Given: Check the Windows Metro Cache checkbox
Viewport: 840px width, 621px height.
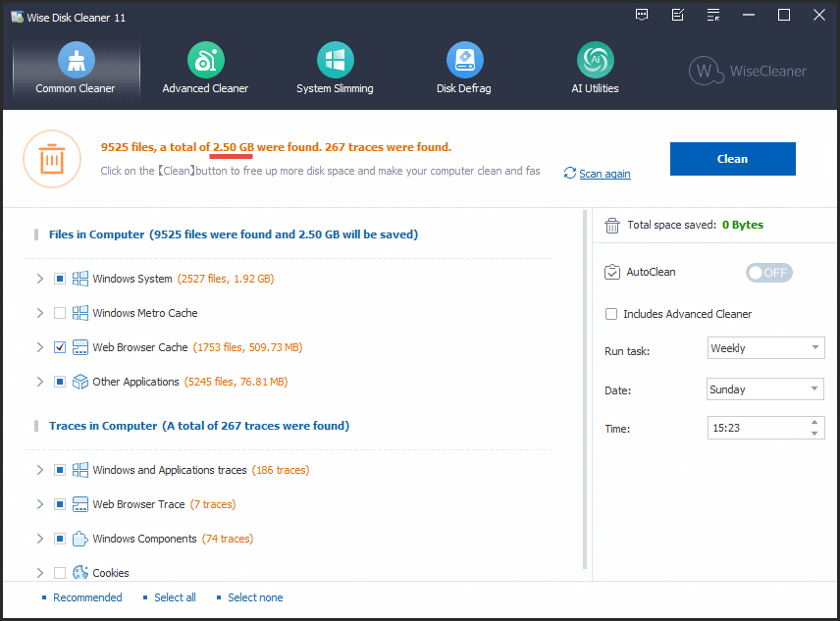Looking at the screenshot, I should (60, 313).
